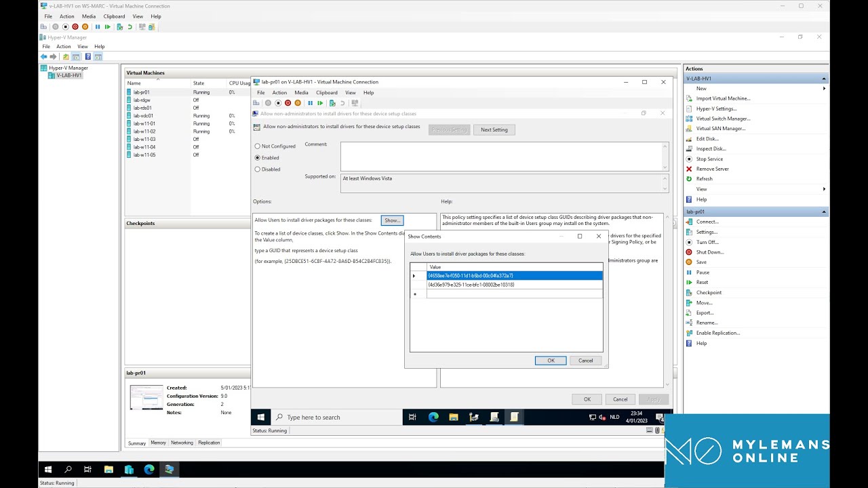
Task: Click Connect icon in Actions pane
Action: click(689, 222)
